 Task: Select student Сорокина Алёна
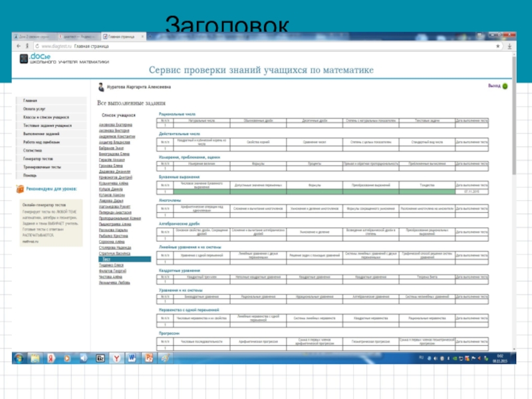pyautogui.click(x=112, y=242)
